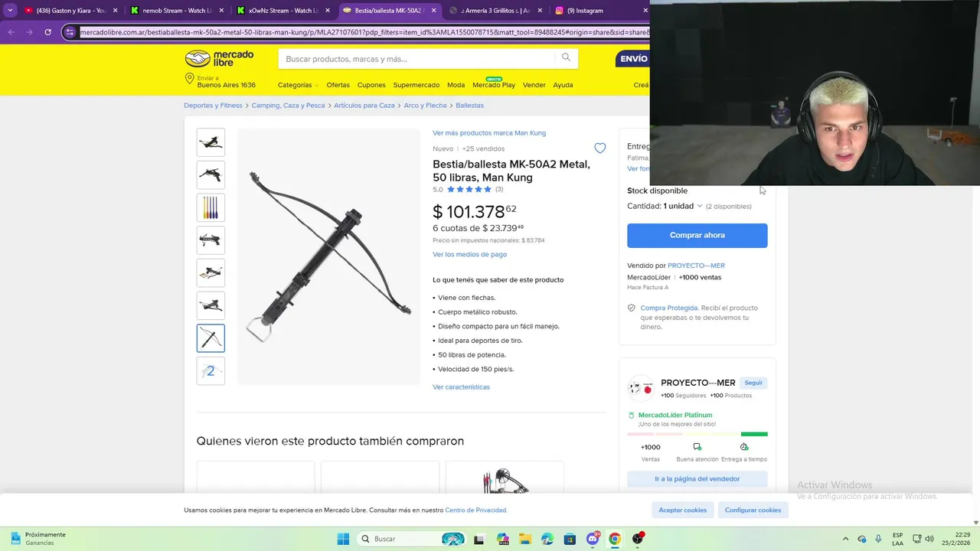Select the colored arrows product thumbnail

point(211,207)
